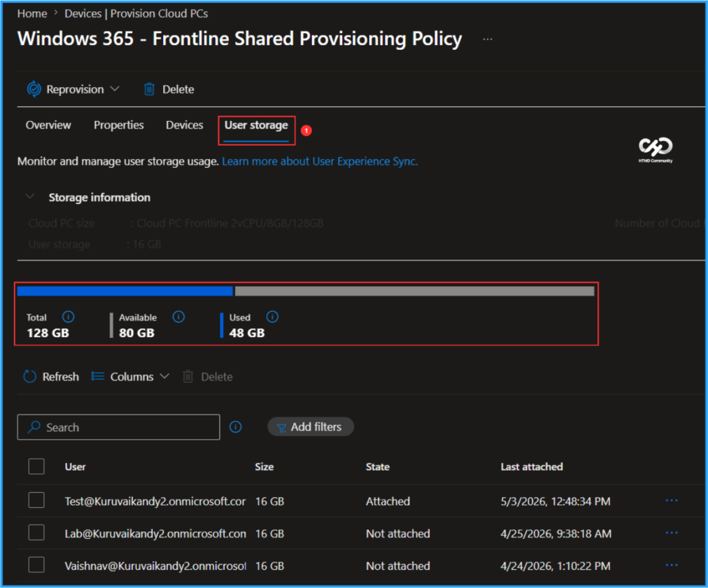Click timestamp 5/3/2026, 12:48:34 PM

[x=555, y=502]
